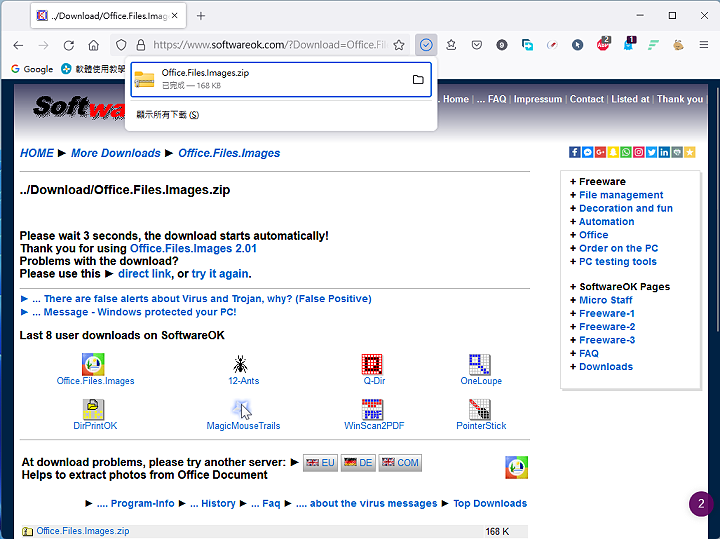Viewport: 720px width, 539px height.
Task: Click the address bar URL field
Action: [x=270, y=45]
